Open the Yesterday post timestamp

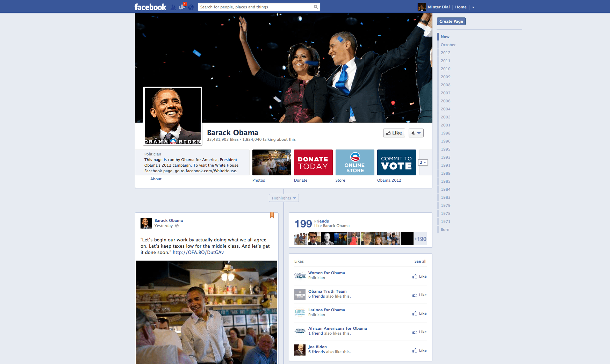164,226
